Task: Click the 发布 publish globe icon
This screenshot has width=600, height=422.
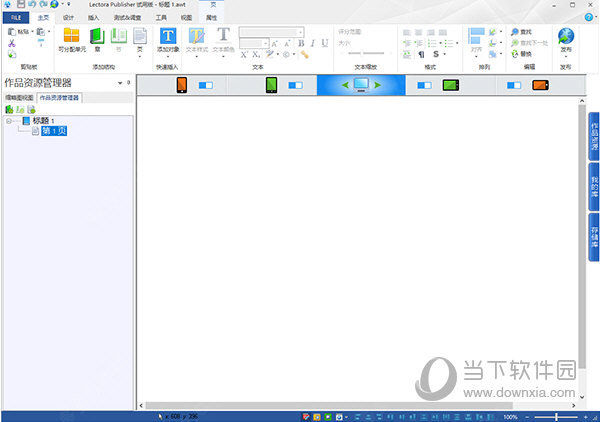Action: pyautogui.click(x=566, y=36)
